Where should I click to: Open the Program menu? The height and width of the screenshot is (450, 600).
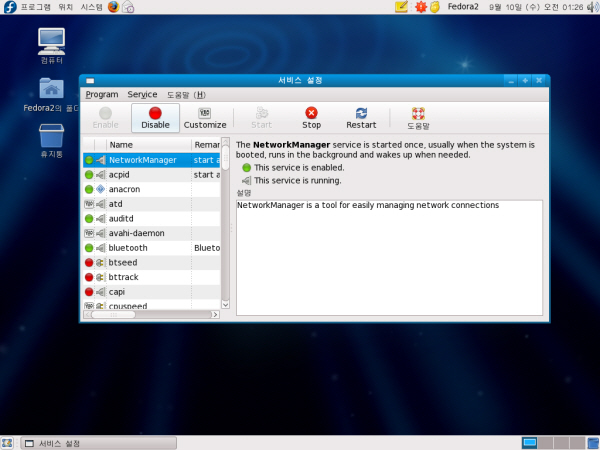tap(102, 95)
